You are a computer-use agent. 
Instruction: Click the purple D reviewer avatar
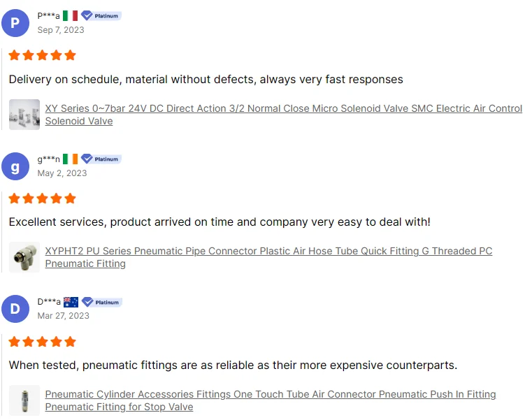[15, 309]
